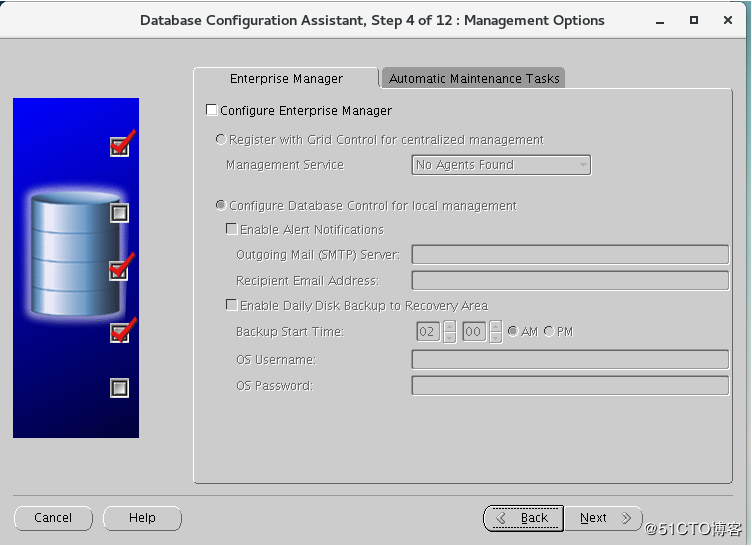Decrease backup minutes with down arrow

(496, 337)
